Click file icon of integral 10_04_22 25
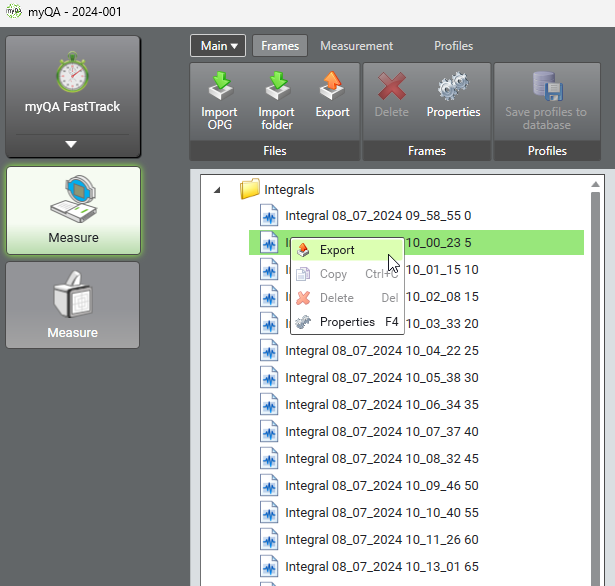This screenshot has height=586, width=615. pyautogui.click(x=269, y=350)
